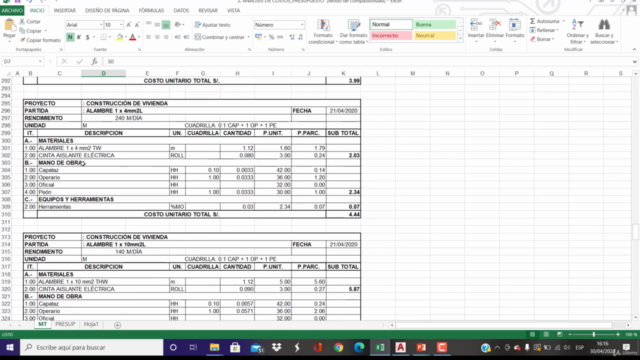Open the Borrar clear dropdown

tap(542, 39)
